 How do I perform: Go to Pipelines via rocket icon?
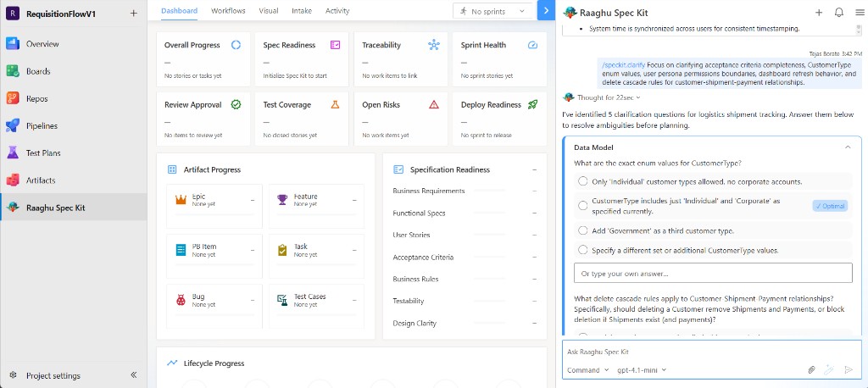13,125
